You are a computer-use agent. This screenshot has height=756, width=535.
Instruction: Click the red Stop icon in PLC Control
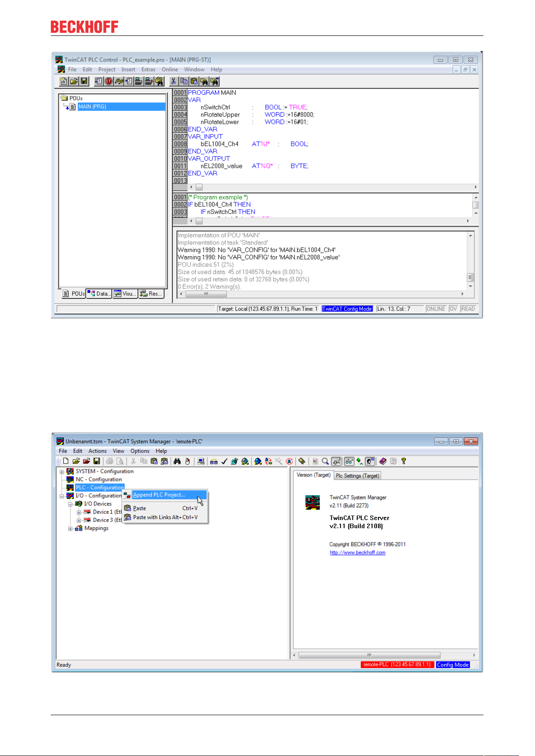tap(109, 81)
